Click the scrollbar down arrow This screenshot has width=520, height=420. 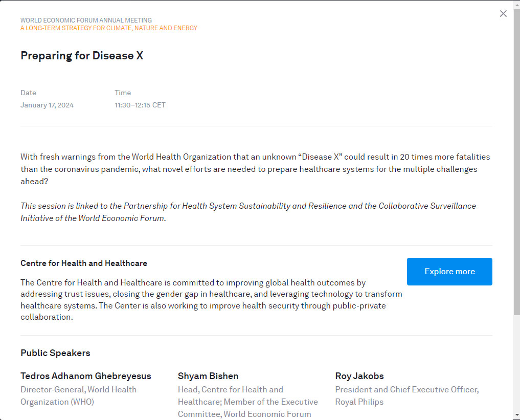click(516, 415)
